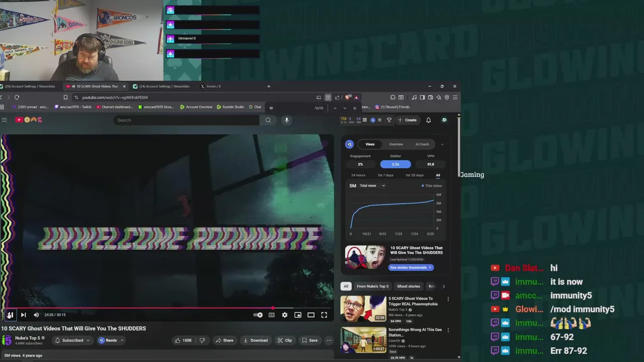
Task: Reload the page
Action: [17, 97]
